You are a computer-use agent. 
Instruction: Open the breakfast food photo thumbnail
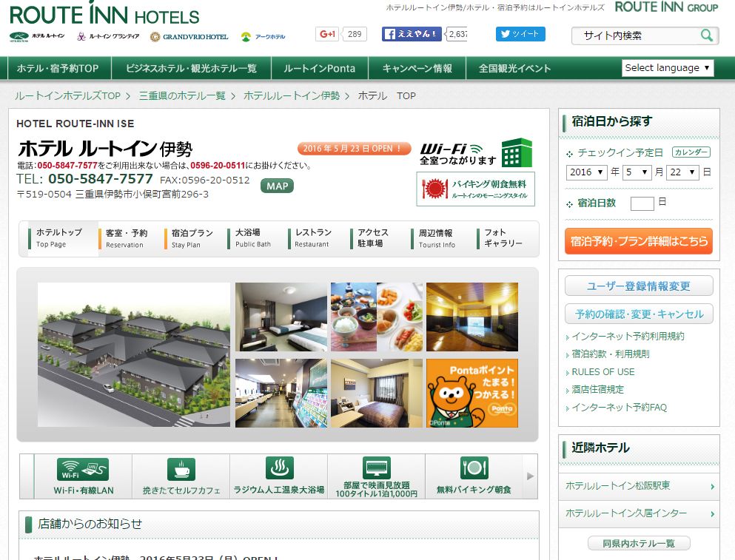[x=377, y=317]
